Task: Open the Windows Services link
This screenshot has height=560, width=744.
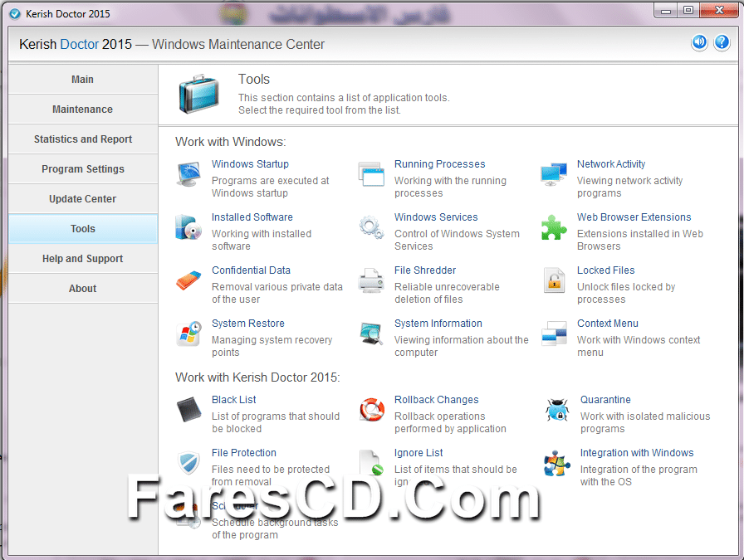Action: 436,217
